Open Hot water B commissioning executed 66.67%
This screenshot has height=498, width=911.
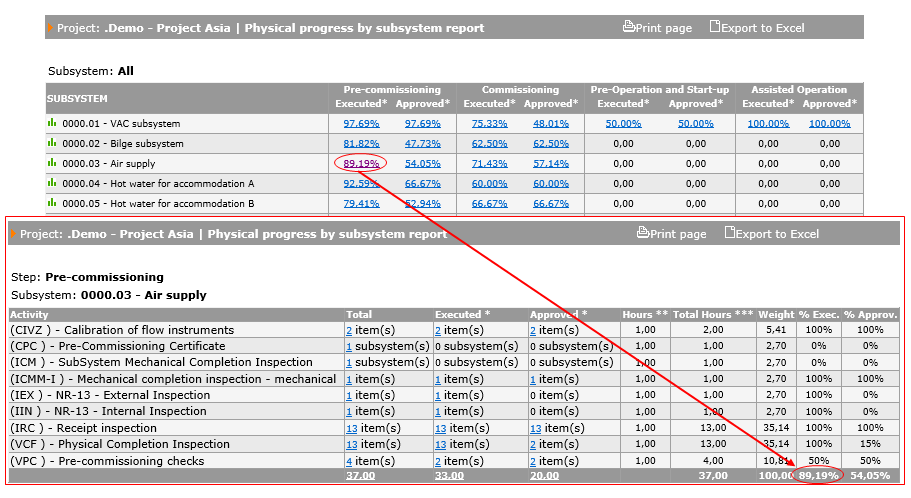click(489, 204)
